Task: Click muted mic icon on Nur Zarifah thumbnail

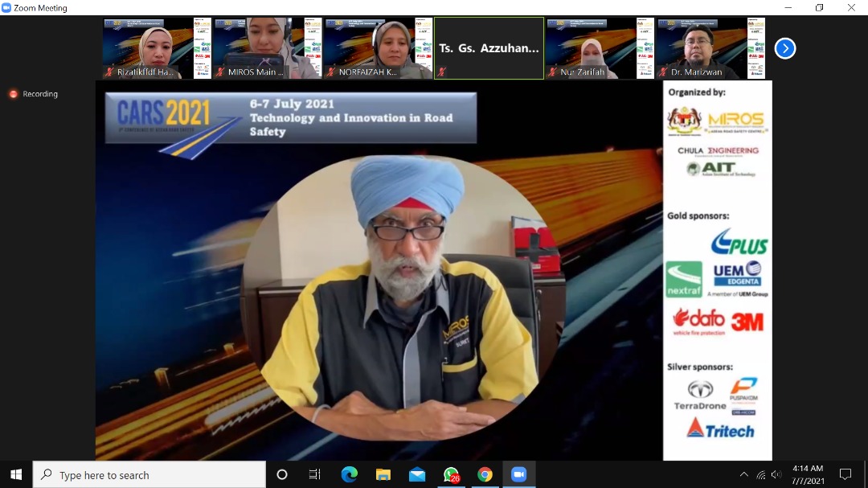Action: click(x=552, y=72)
